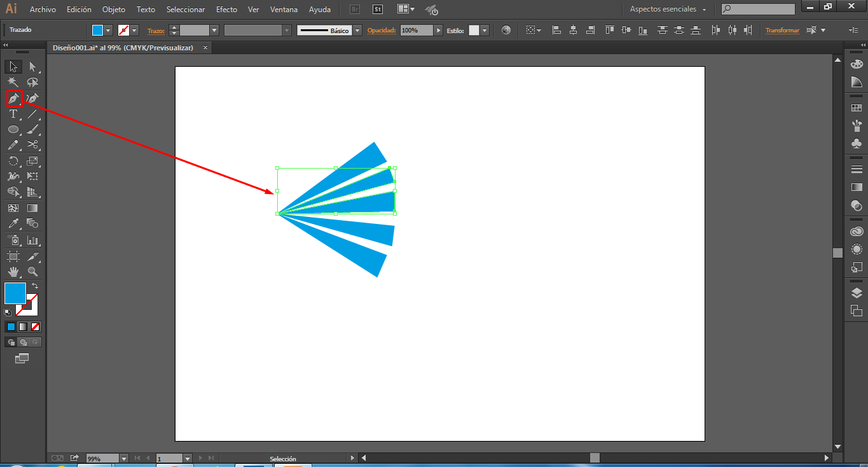The height and width of the screenshot is (467, 868).
Task: Open the Ventana menu
Action: (x=284, y=10)
